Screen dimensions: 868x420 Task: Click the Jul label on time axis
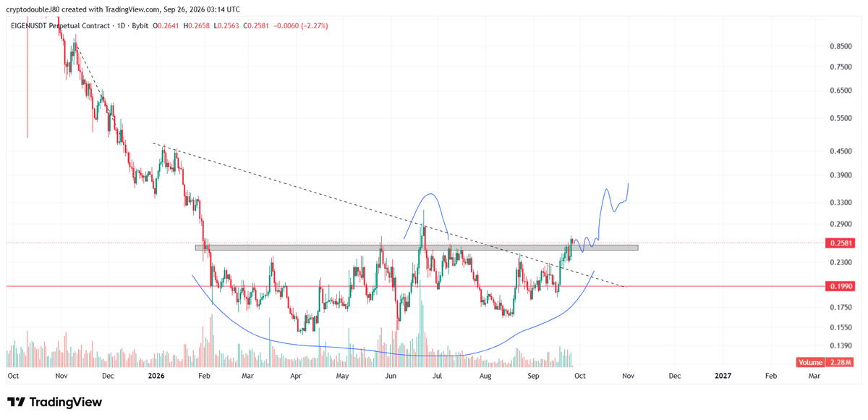(438, 377)
